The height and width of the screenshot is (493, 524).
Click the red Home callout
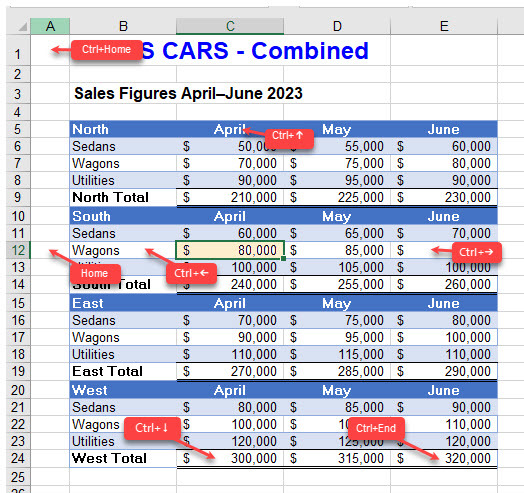click(x=95, y=273)
